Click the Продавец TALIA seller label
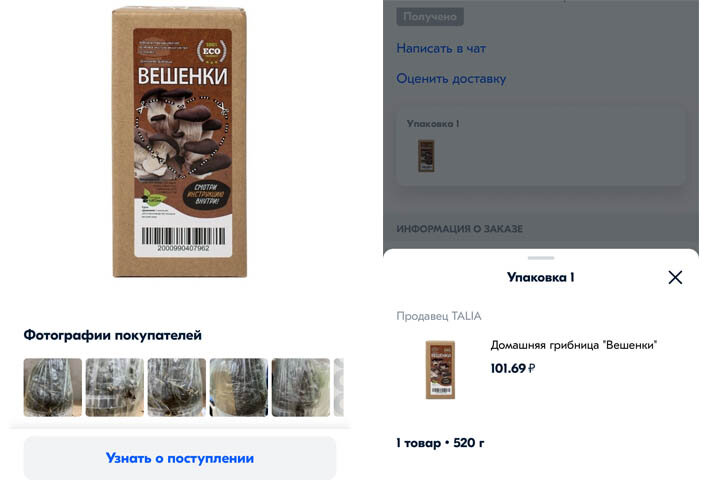Image resolution: width=720 pixels, height=480 pixels. 439,316
